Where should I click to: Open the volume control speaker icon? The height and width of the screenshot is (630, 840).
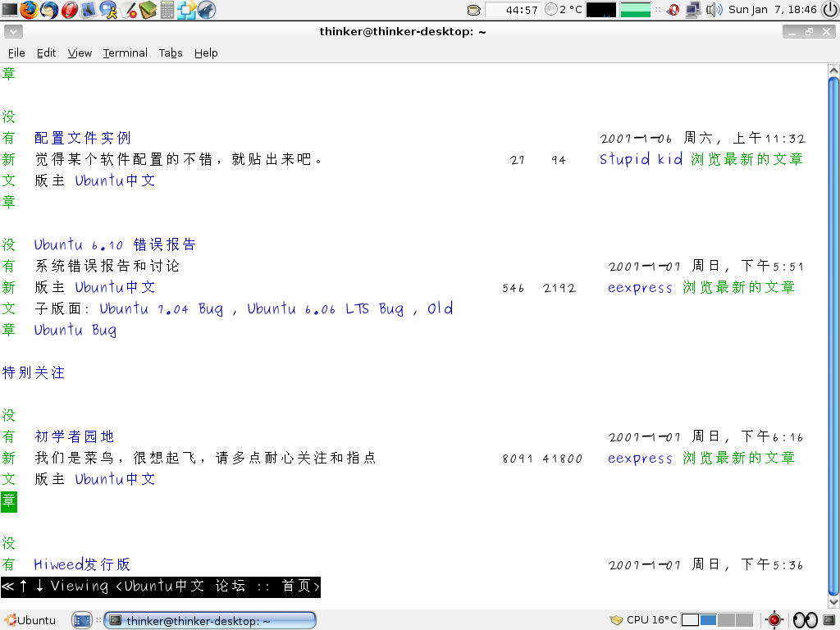click(x=714, y=10)
